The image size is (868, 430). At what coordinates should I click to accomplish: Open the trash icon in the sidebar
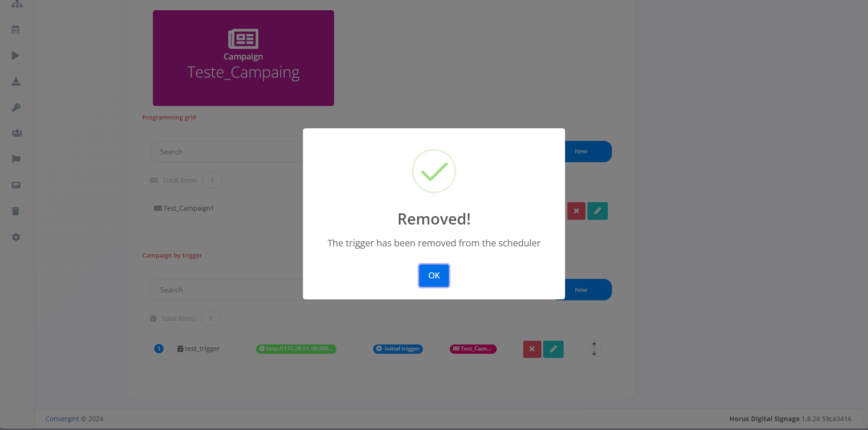pos(16,212)
